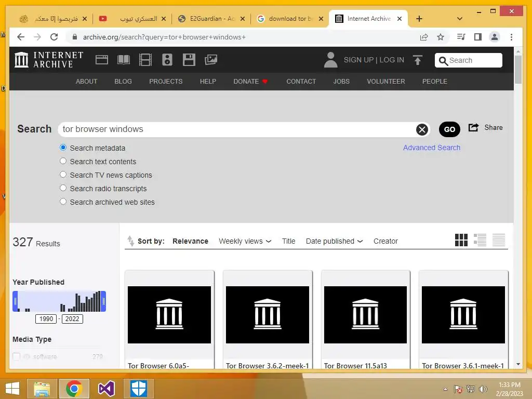
Task: Open media controls icon in Chrome toolbar
Action: pos(461,37)
